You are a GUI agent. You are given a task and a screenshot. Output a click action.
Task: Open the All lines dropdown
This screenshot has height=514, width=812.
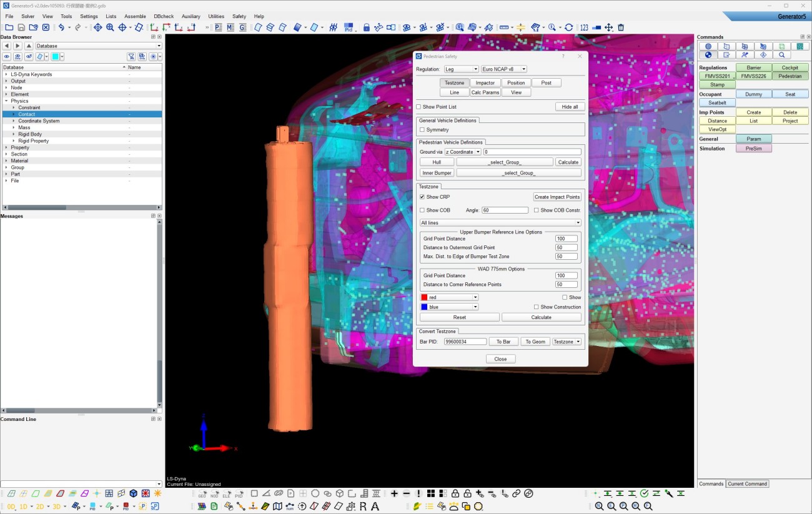click(500, 223)
